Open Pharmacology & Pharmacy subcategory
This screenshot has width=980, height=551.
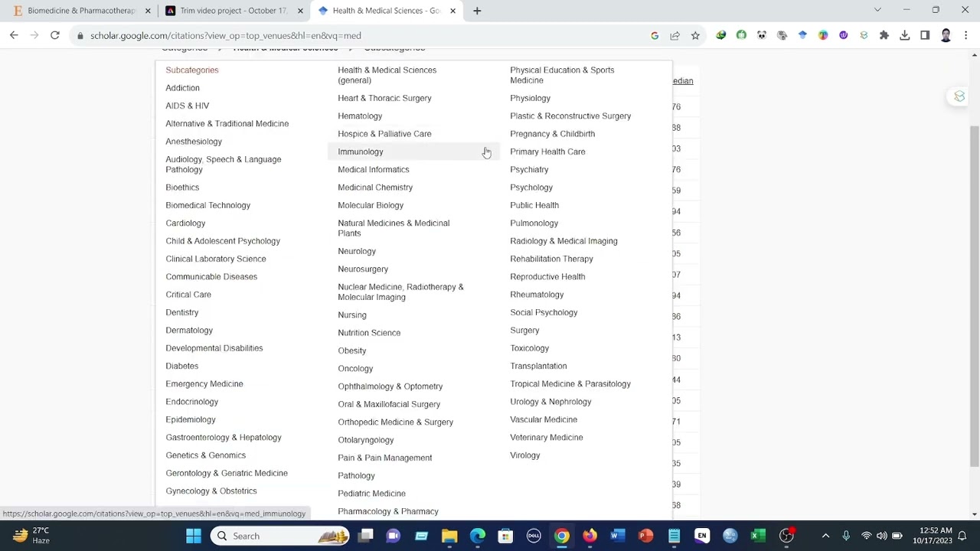click(x=388, y=511)
